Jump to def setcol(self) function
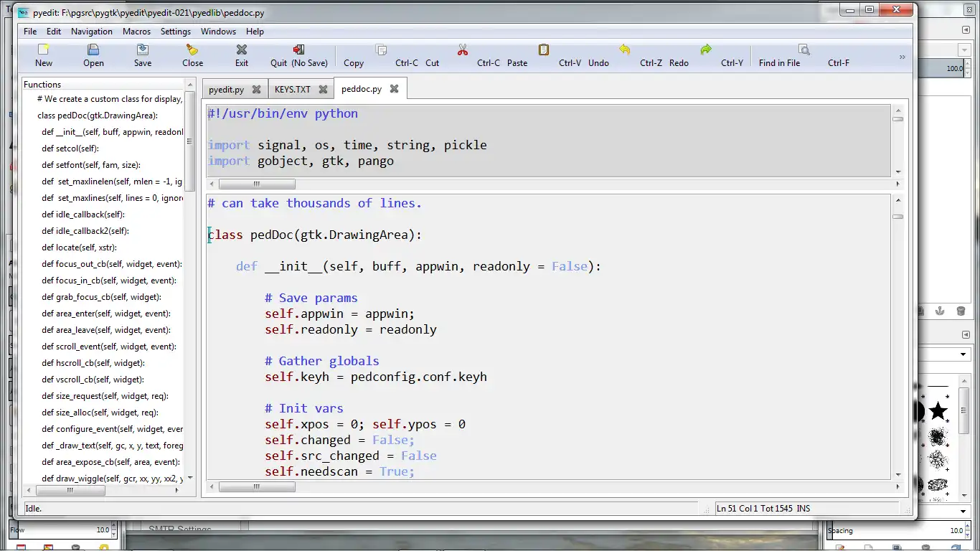 pos(70,149)
